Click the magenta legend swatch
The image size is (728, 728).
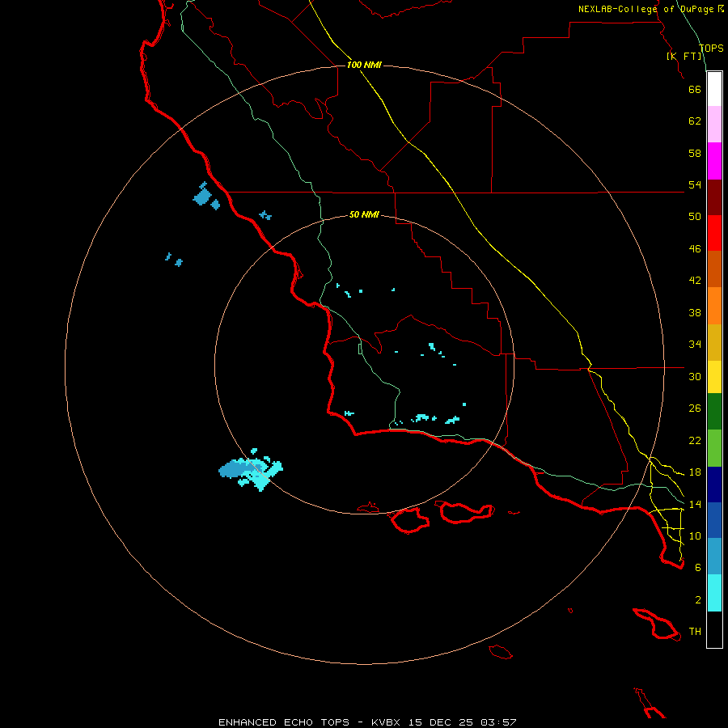(x=714, y=161)
